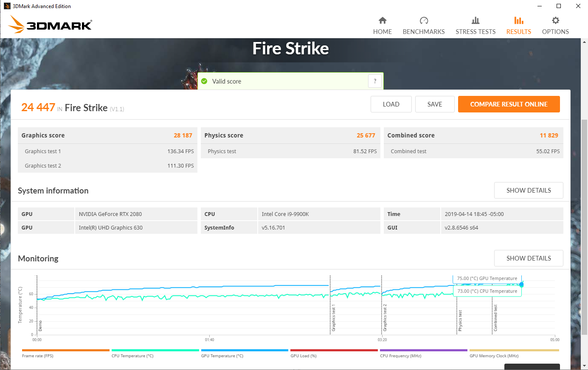Open the STRESS TESTS tab
Image resolution: width=588 pixels, height=370 pixels.
coord(475,32)
